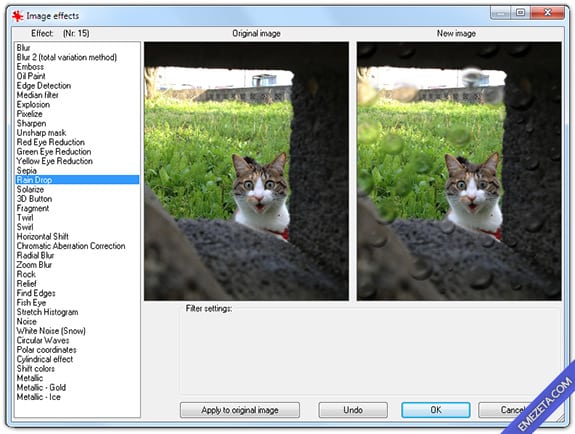The height and width of the screenshot is (434, 575).
Task: Select the Fish Eye effect
Action: (31, 303)
